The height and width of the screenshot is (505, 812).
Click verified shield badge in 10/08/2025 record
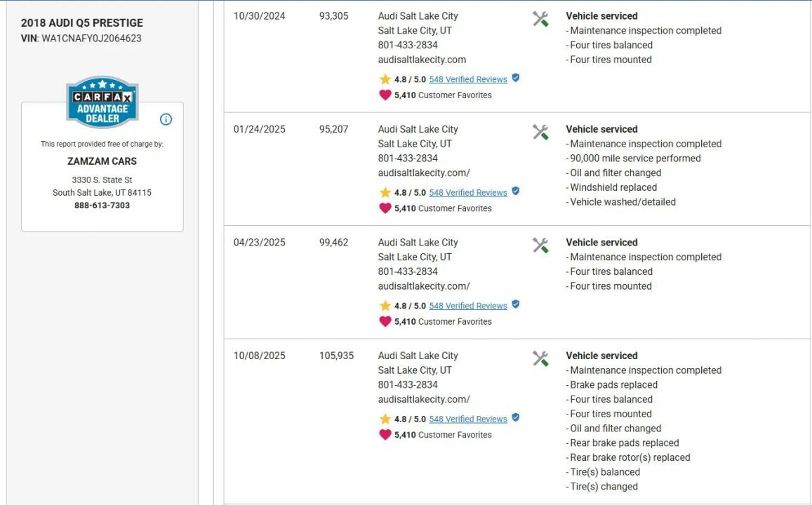pyautogui.click(x=516, y=418)
